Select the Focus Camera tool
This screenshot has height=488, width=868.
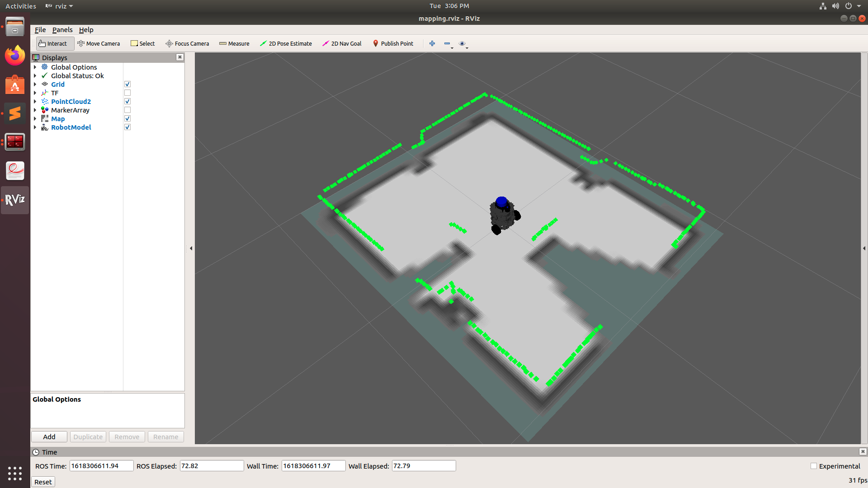pyautogui.click(x=187, y=43)
